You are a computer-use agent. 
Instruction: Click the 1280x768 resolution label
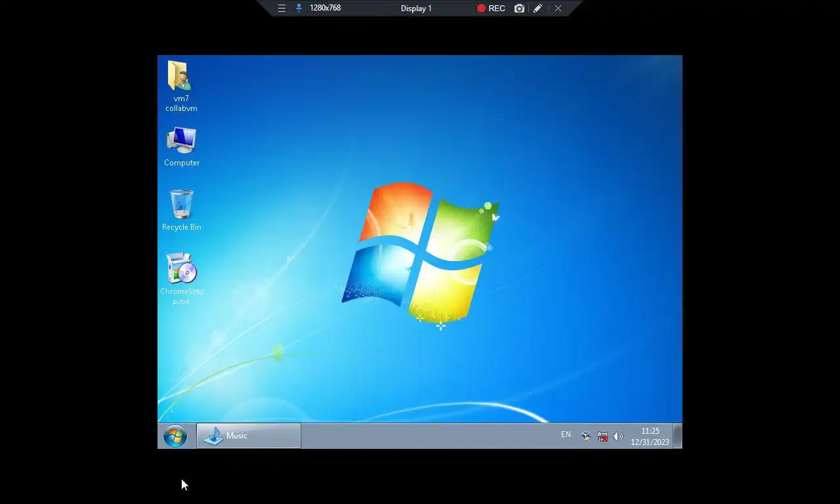325,9
